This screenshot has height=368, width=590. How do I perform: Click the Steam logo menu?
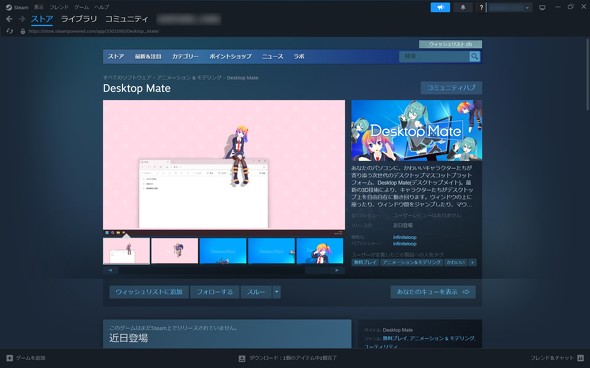click(17, 7)
